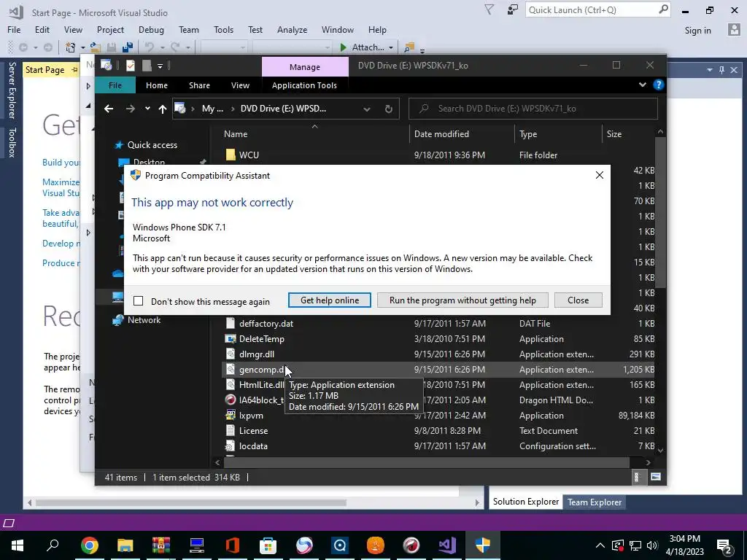Open Customize Quick Access Toolbar dropdown
The width and height of the screenshot is (747, 560).
pos(160,66)
